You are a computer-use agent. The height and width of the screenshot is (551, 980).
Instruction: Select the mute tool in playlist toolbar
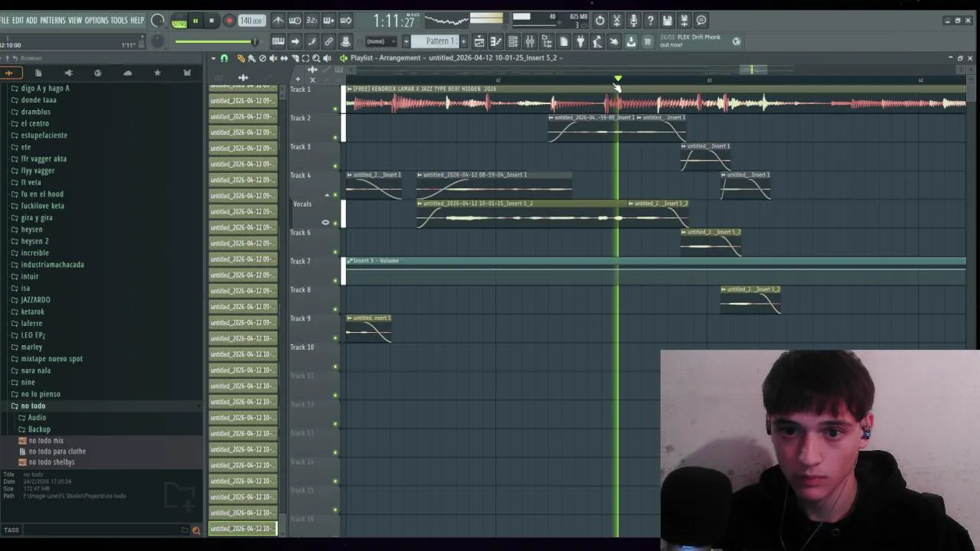point(273,58)
